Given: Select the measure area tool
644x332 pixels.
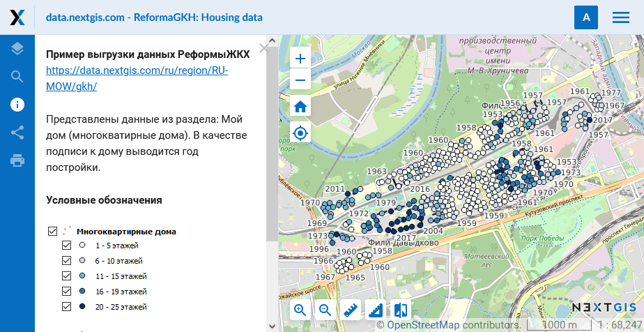Looking at the screenshot, I should coord(376,310).
